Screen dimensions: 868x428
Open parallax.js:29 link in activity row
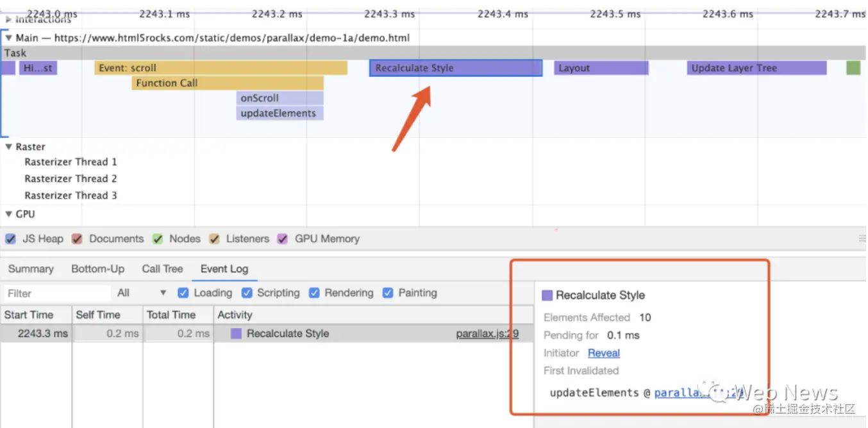click(487, 334)
